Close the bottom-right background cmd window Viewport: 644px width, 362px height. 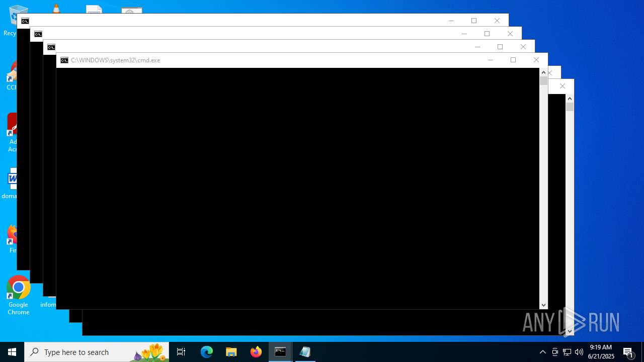(562, 86)
